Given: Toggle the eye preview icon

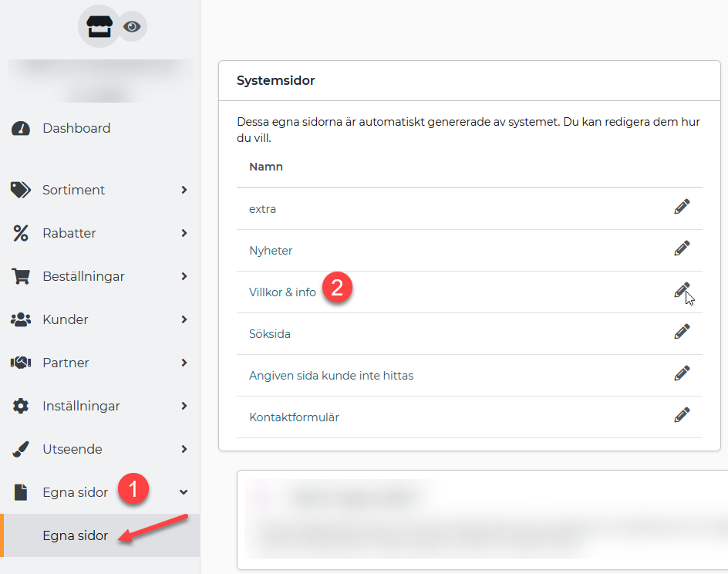Looking at the screenshot, I should tap(133, 26).
